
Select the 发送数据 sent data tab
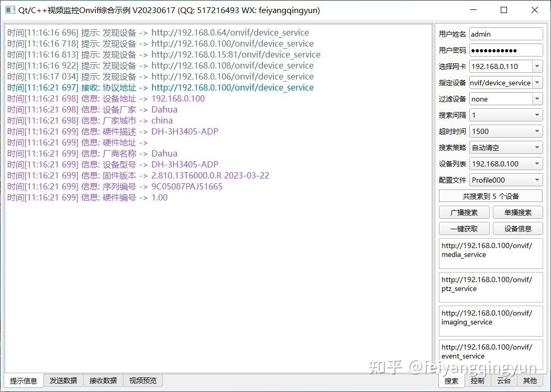[63, 380]
